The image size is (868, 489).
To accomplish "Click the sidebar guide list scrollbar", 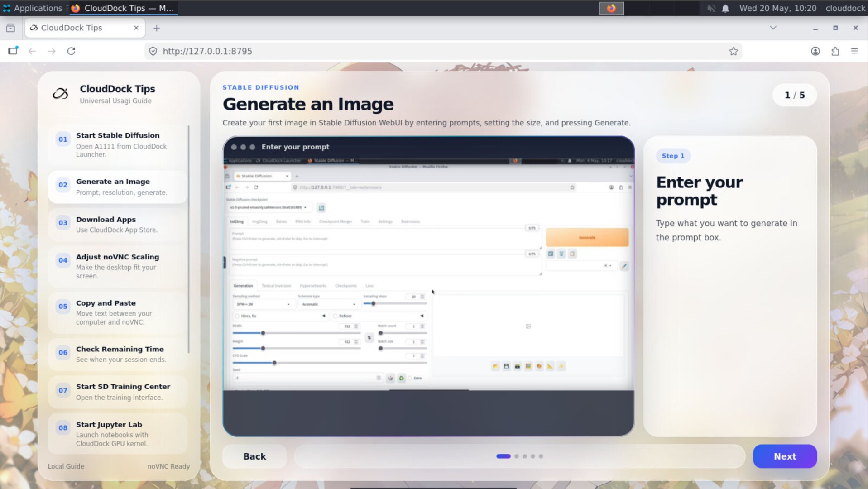I will [188, 239].
